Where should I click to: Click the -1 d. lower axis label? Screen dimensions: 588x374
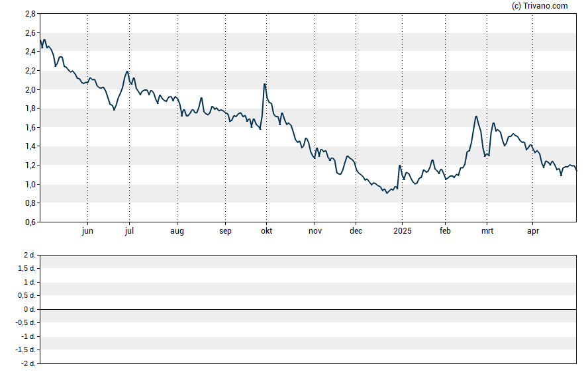pyautogui.click(x=28, y=336)
